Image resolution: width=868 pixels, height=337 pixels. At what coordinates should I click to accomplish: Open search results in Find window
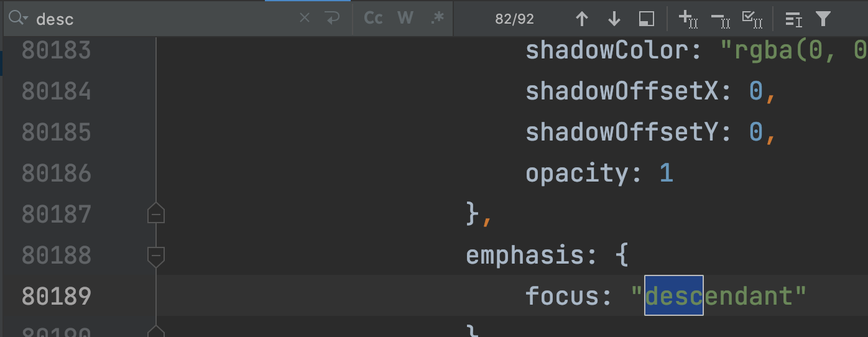coord(647,19)
